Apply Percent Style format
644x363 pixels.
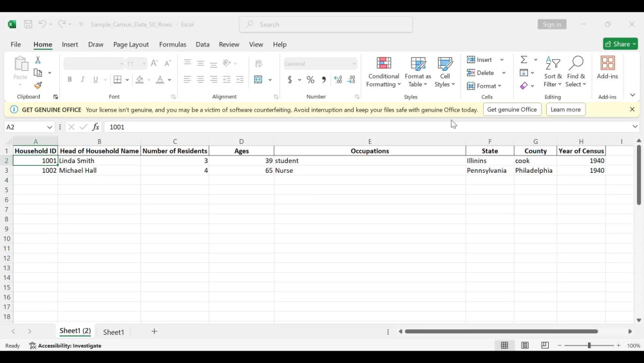click(310, 80)
